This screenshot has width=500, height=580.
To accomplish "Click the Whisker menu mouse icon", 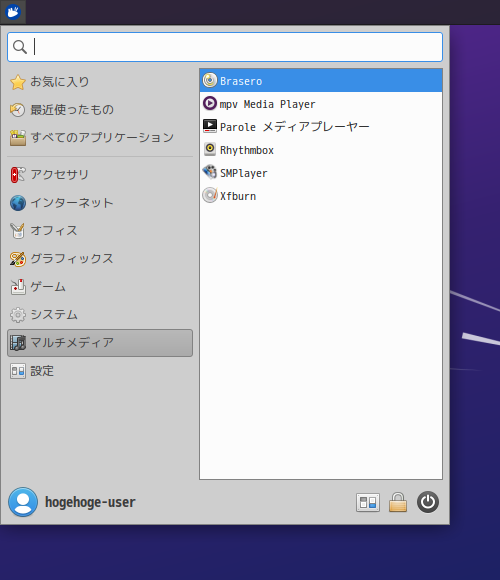I will 13,12.
